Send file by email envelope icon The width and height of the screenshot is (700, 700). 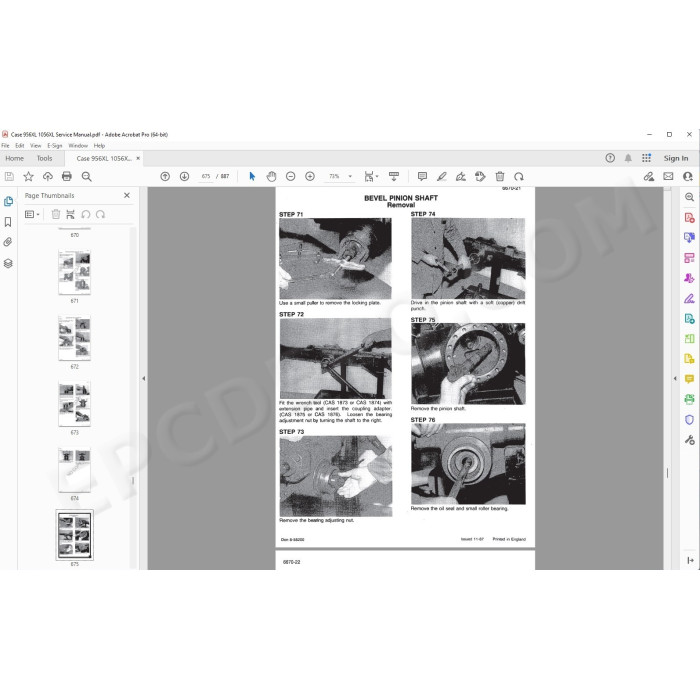click(668, 176)
